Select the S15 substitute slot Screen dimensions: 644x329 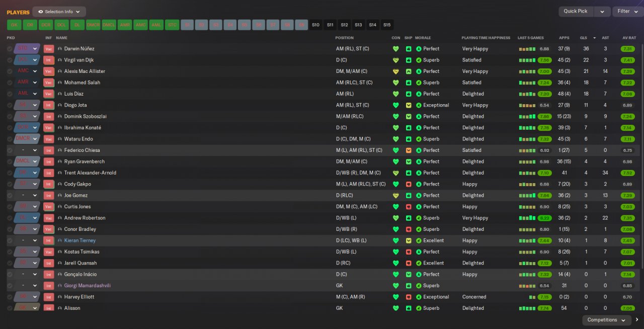pos(386,25)
